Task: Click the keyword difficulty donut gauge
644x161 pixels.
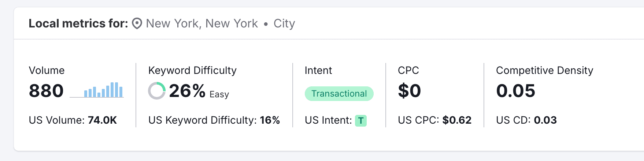Action: [157, 91]
